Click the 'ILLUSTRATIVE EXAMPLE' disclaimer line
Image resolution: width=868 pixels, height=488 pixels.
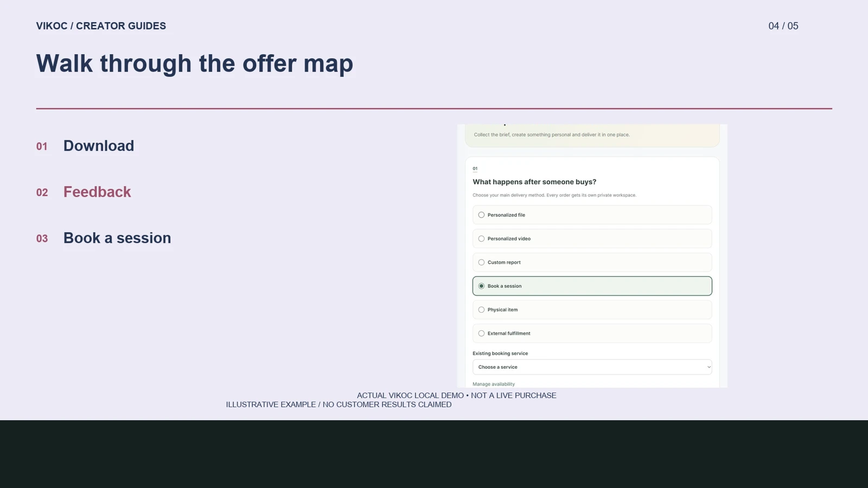click(x=339, y=404)
